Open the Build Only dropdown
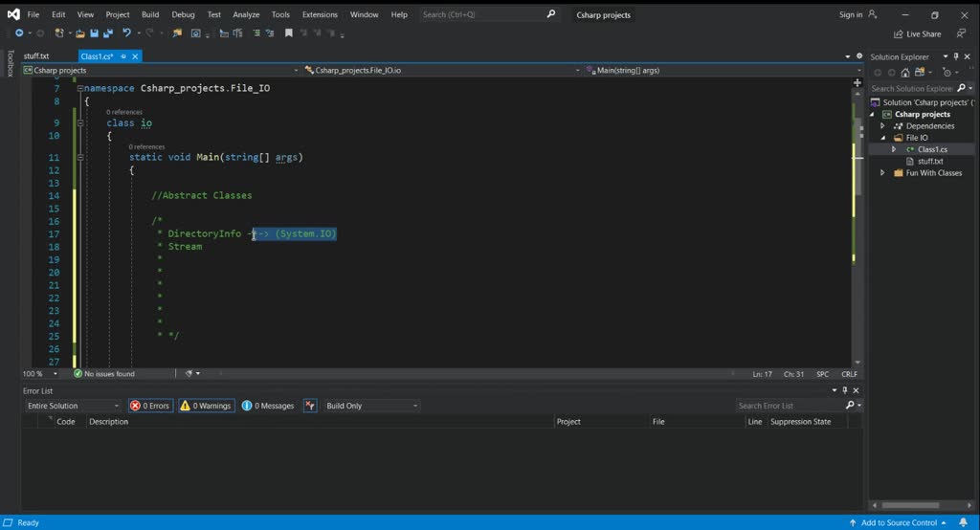The height and width of the screenshot is (530, 980). 371,406
